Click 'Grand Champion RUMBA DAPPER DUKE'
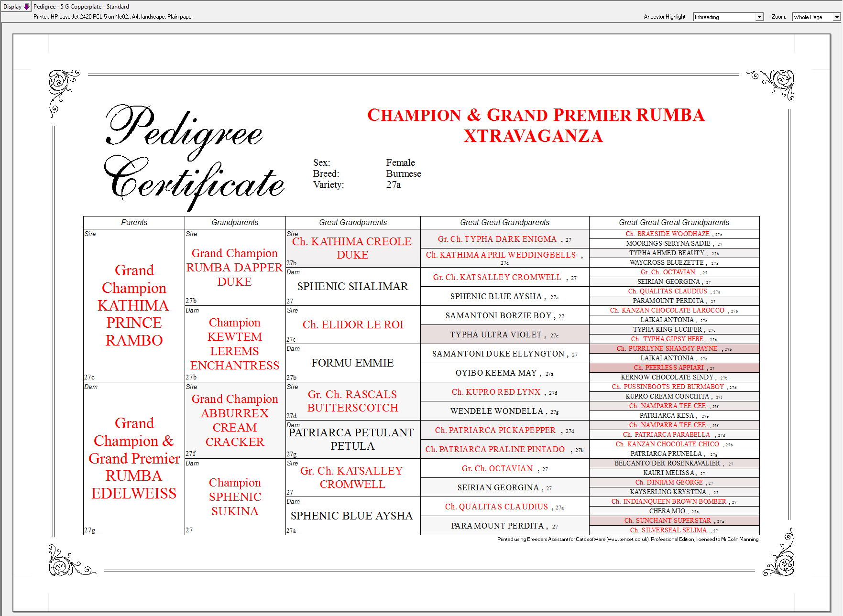Viewport: 843px width, 616px height. click(x=235, y=268)
